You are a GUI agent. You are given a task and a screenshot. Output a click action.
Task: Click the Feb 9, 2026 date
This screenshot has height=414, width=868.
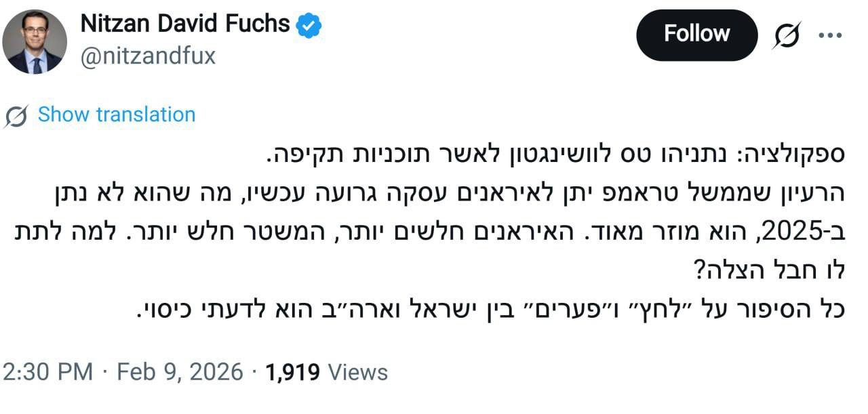180,372
